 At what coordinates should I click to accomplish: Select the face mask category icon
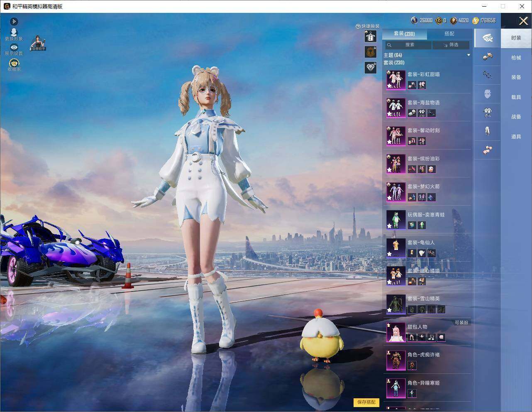click(488, 94)
